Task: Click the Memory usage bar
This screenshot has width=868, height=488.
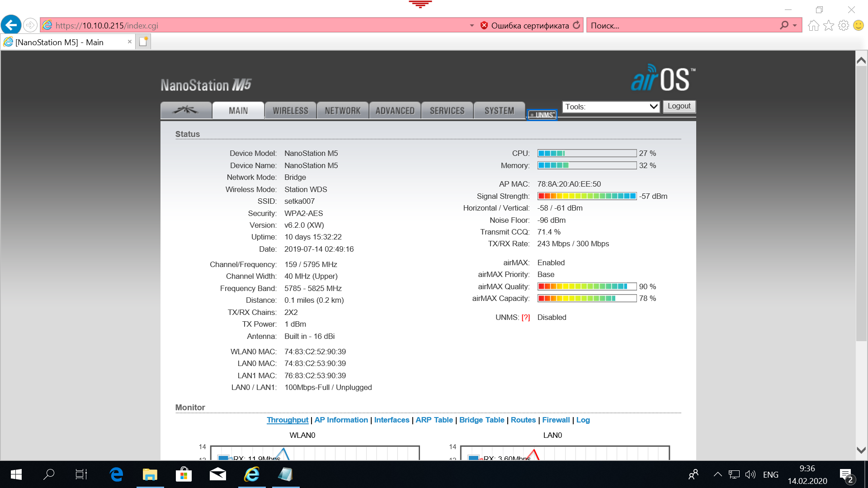Action: click(587, 165)
